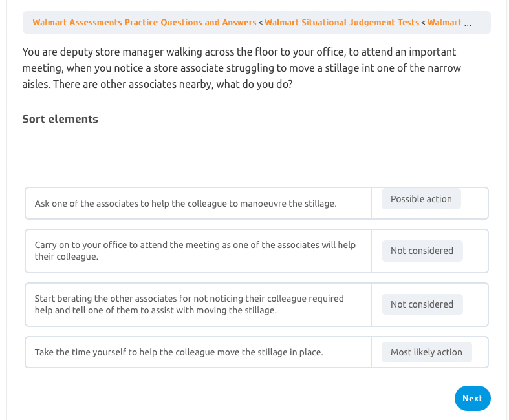Click the second '<' breadcrumb separator
This screenshot has width=509, height=420.
(x=423, y=23)
